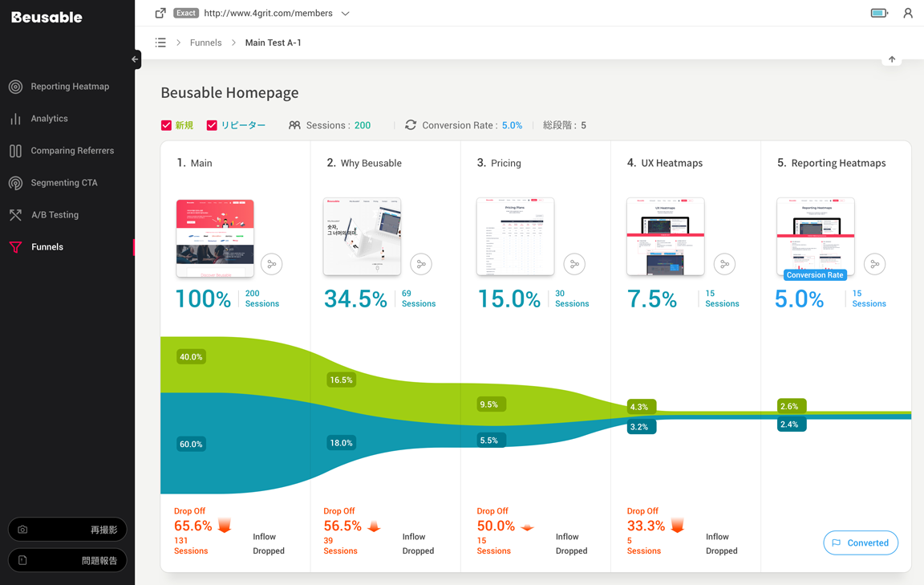This screenshot has height=585, width=924.
Task: Click the Segmenting CTA radar icon
Action: coord(16,183)
